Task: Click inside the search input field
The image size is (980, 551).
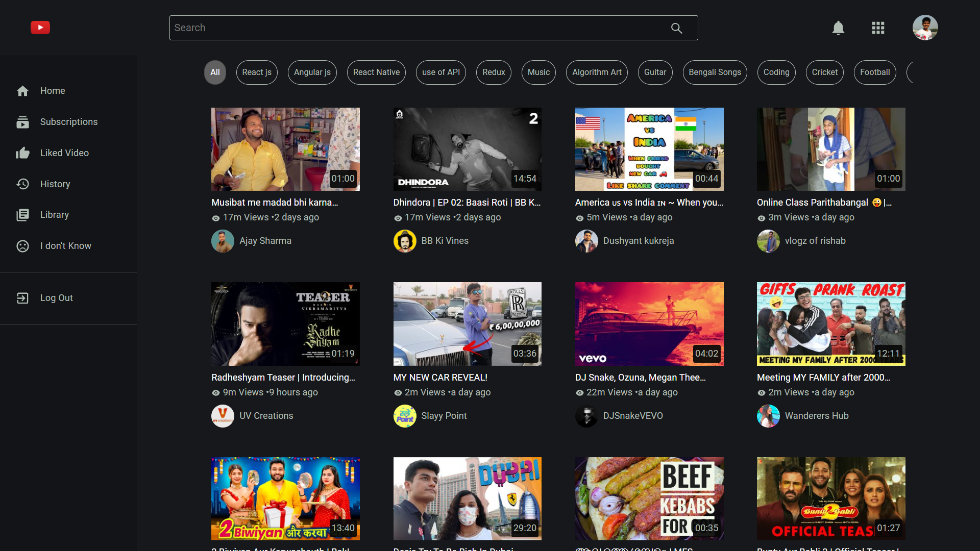Action: click(x=408, y=28)
